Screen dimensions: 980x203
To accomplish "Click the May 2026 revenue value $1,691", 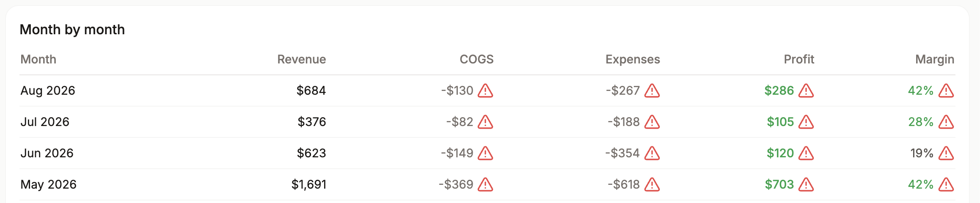I will click(x=309, y=184).
